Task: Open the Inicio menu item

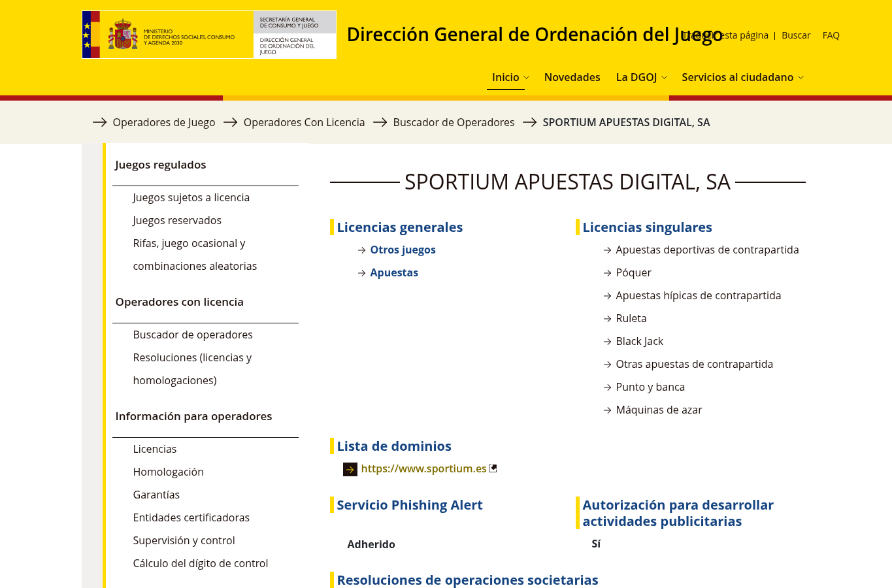Action: tap(505, 77)
